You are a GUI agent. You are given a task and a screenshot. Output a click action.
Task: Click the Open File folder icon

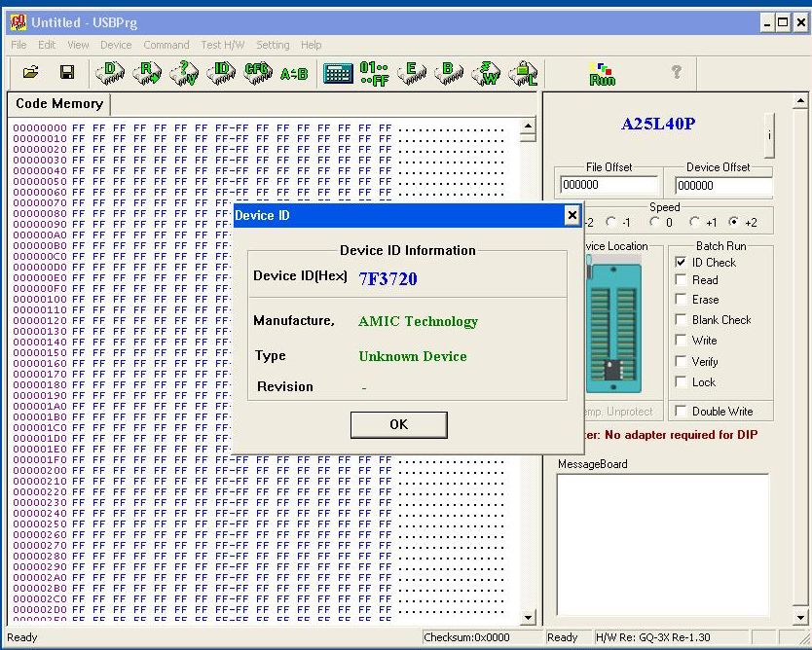pyautogui.click(x=30, y=72)
